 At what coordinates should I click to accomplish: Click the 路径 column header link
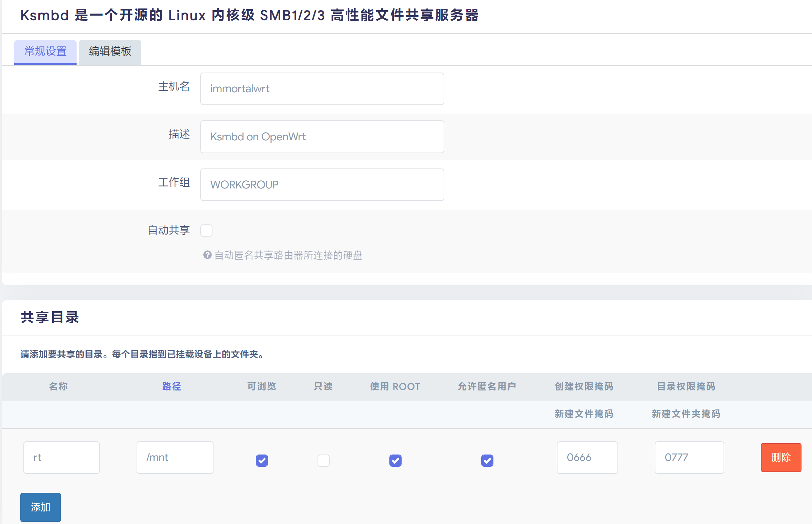171,386
